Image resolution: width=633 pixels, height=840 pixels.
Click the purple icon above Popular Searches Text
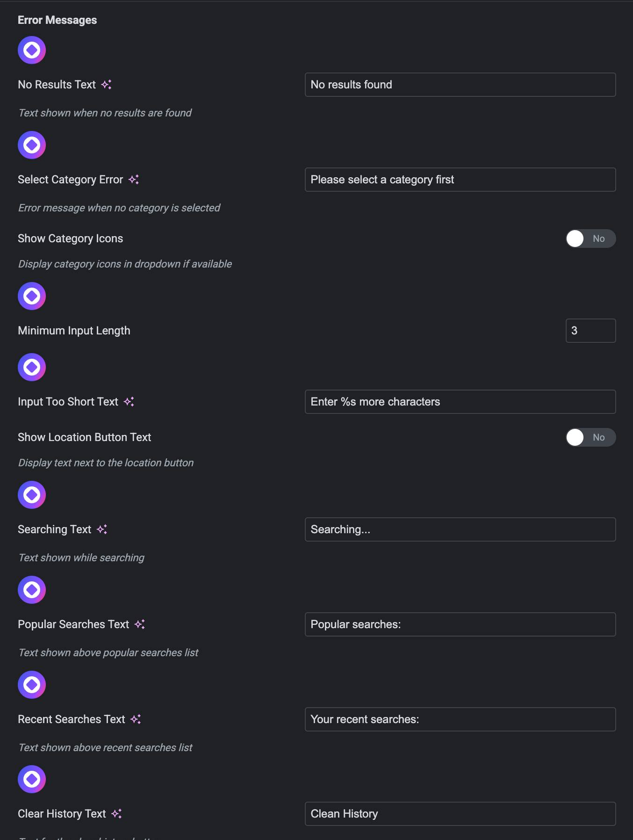pyautogui.click(x=32, y=590)
